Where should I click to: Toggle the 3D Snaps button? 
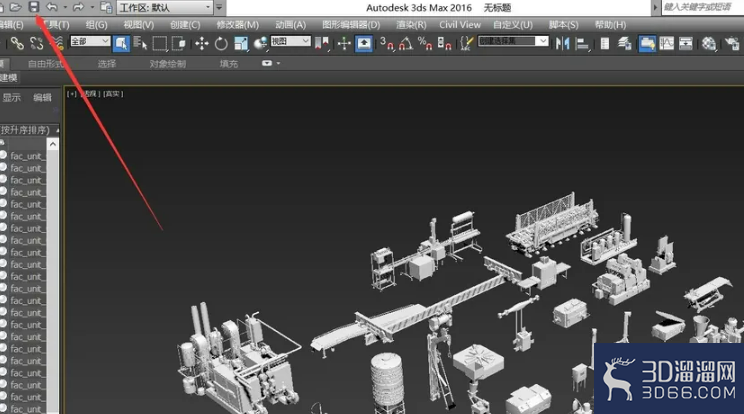pos(387,44)
